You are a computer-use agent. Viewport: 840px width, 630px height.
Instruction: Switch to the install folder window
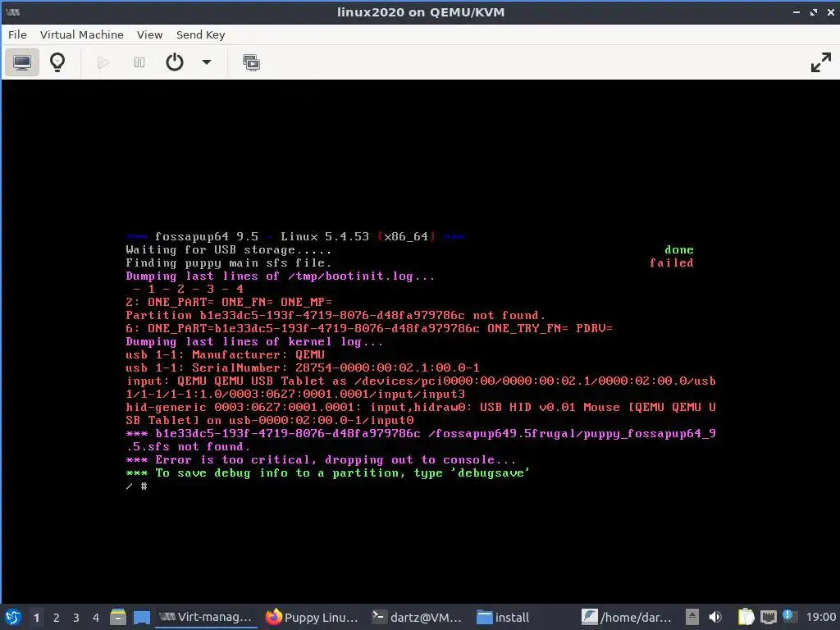(x=504, y=617)
